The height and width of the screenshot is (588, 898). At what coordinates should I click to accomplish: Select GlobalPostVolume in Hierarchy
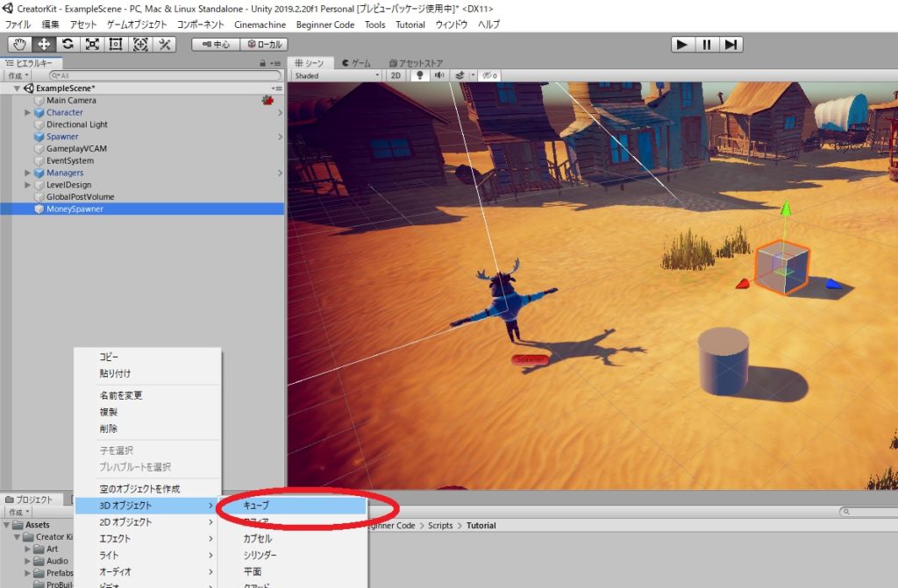[x=80, y=196]
